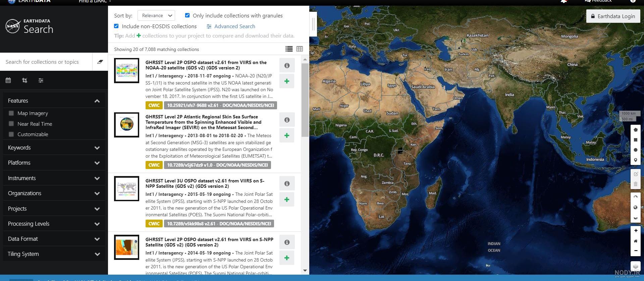
Task: Open the advanced filter sliders icon
Action: click(41, 80)
